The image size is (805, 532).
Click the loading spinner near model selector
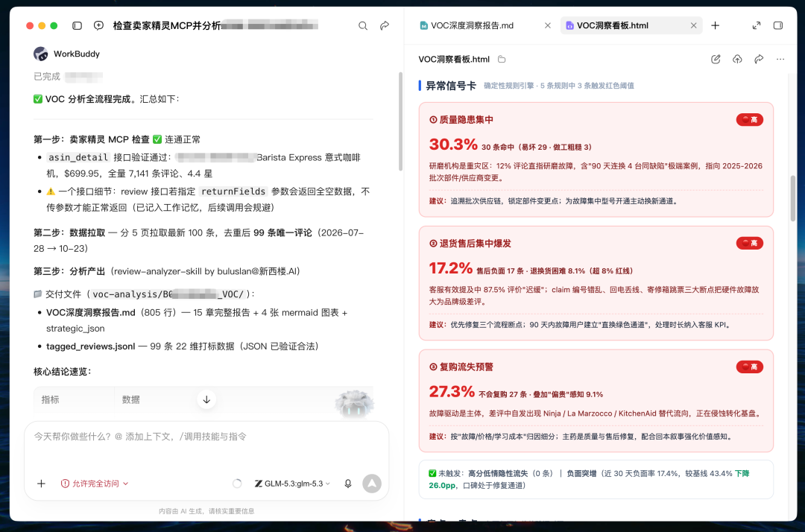coord(237,484)
